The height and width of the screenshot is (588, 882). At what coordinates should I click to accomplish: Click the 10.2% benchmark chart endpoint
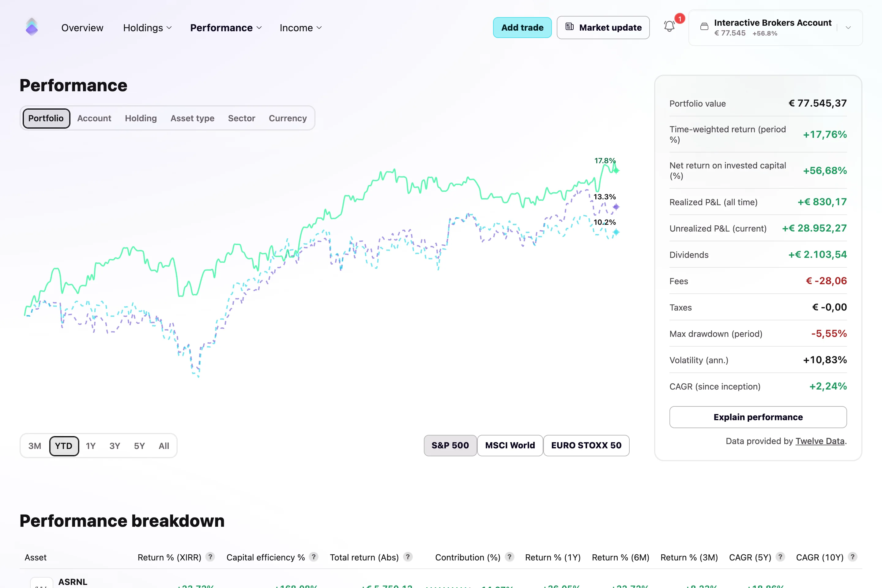(x=616, y=232)
